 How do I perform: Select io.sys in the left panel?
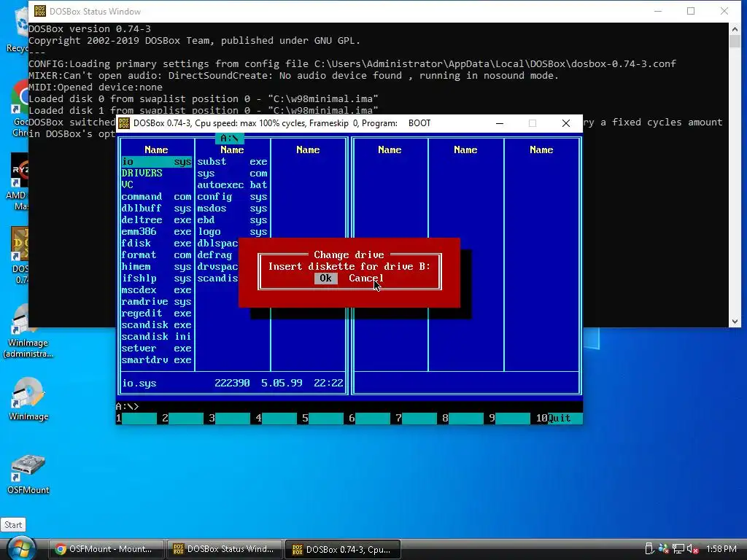pyautogui.click(x=156, y=162)
